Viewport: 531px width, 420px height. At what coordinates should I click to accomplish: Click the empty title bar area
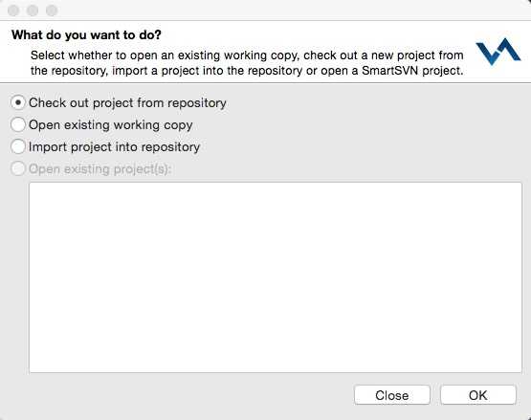(291, 11)
